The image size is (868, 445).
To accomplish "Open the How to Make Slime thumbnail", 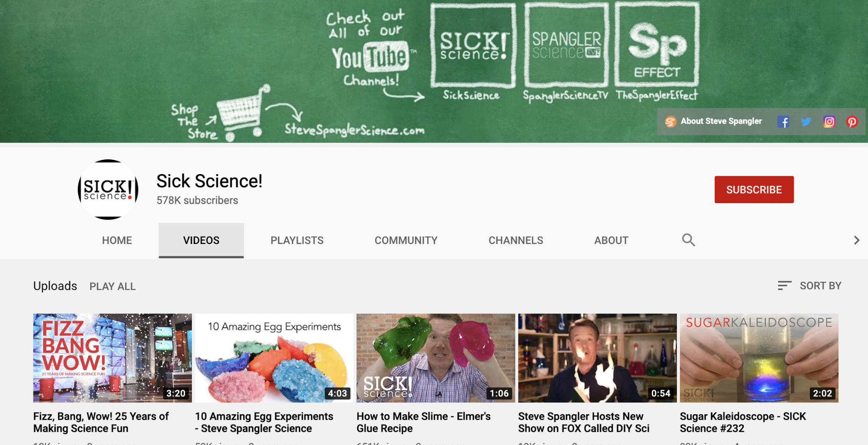I will [436, 358].
